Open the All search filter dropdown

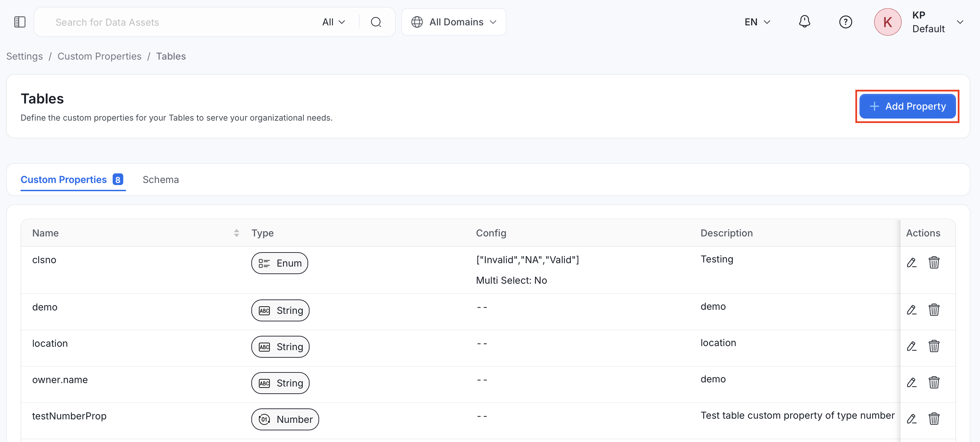pyautogui.click(x=334, y=22)
